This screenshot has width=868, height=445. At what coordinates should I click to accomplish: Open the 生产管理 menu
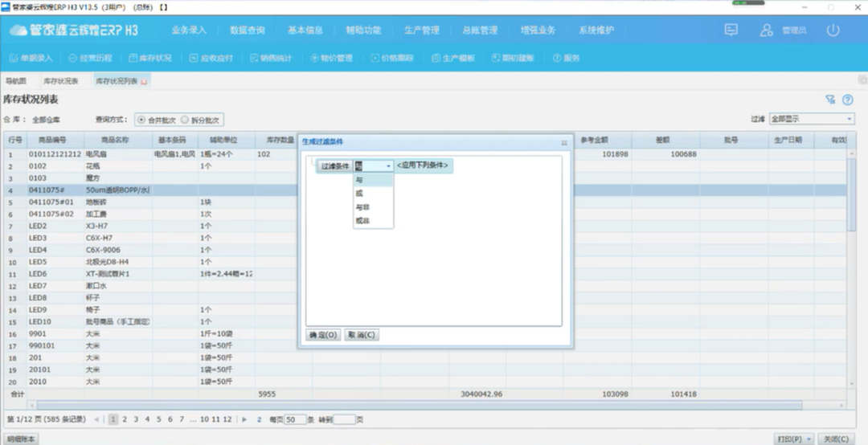(x=422, y=31)
